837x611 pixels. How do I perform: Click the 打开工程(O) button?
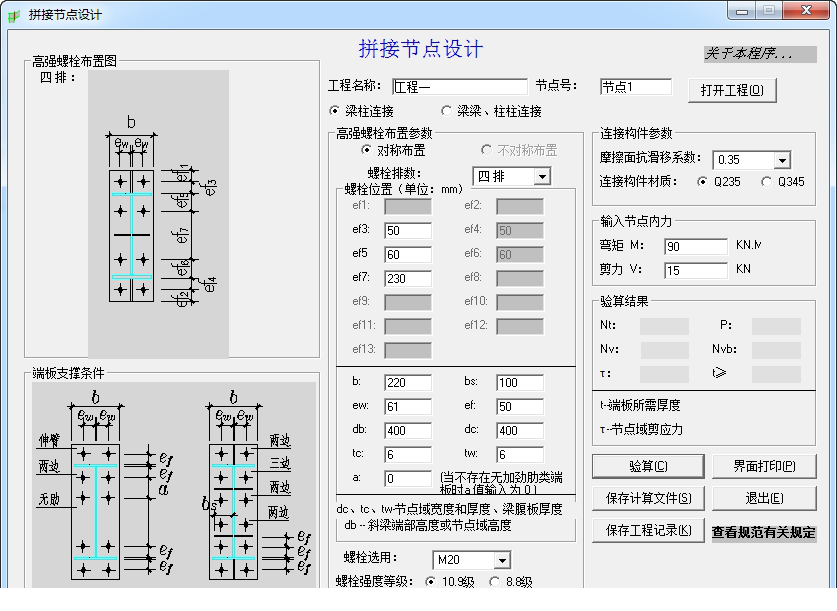point(732,90)
